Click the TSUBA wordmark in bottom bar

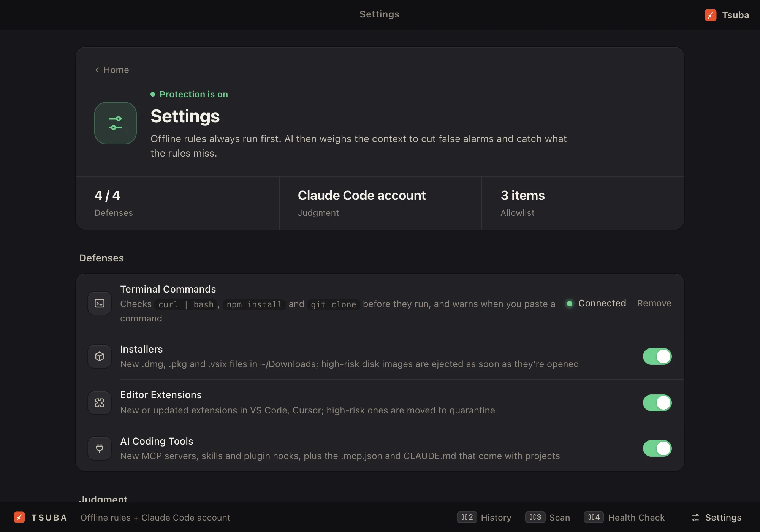click(x=49, y=518)
